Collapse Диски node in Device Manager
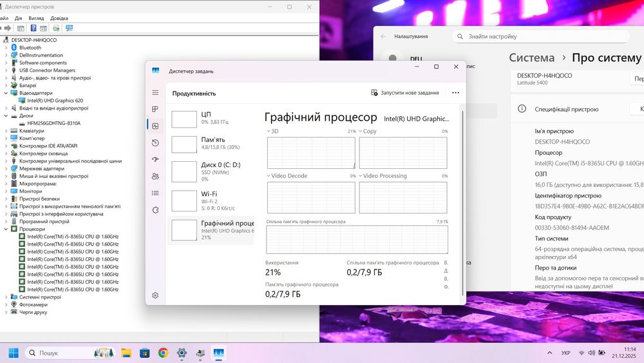This screenshot has width=644, height=363. pyautogui.click(x=6, y=115)
